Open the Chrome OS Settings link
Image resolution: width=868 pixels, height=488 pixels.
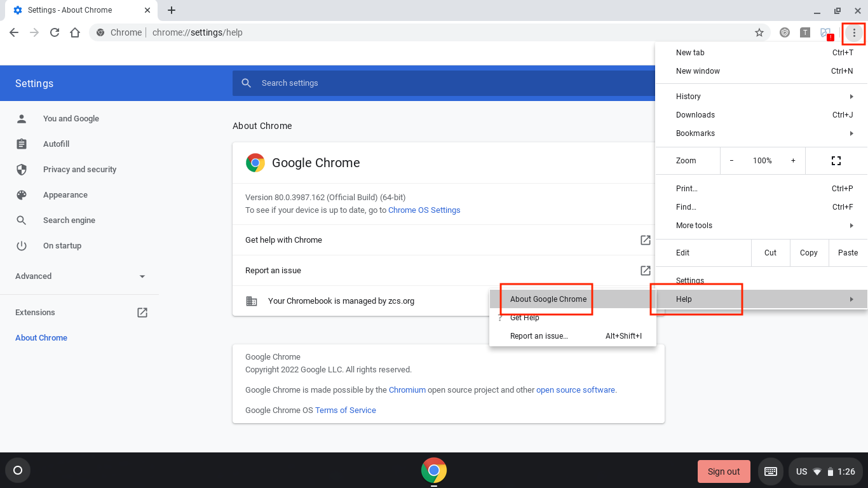(x=424, y=210)
